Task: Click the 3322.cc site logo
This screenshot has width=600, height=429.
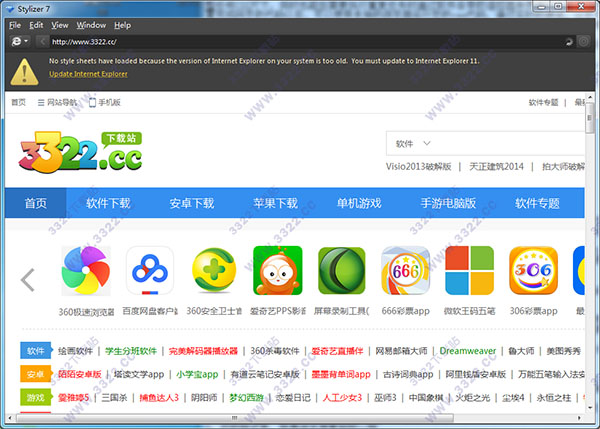Action: coord(81,152)
